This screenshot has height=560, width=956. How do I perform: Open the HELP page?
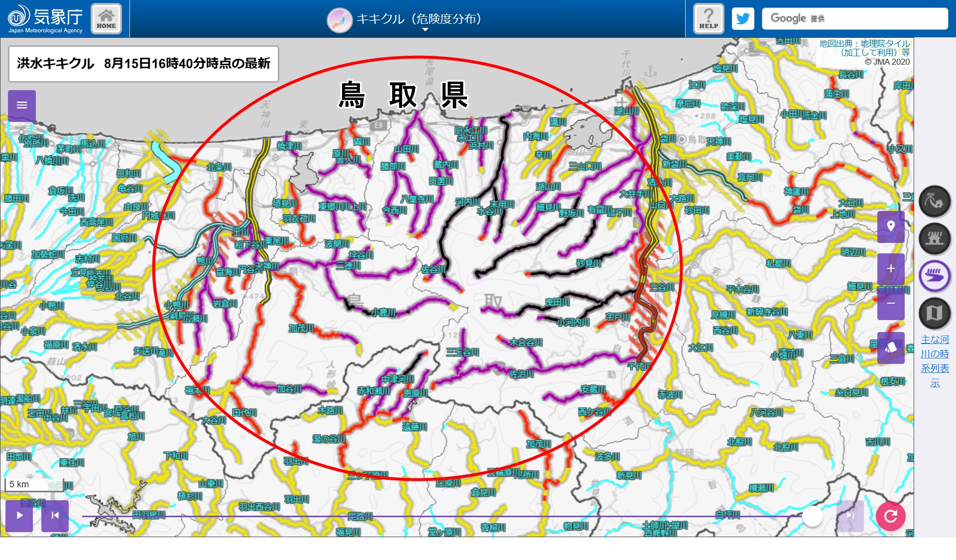[709, 19]
